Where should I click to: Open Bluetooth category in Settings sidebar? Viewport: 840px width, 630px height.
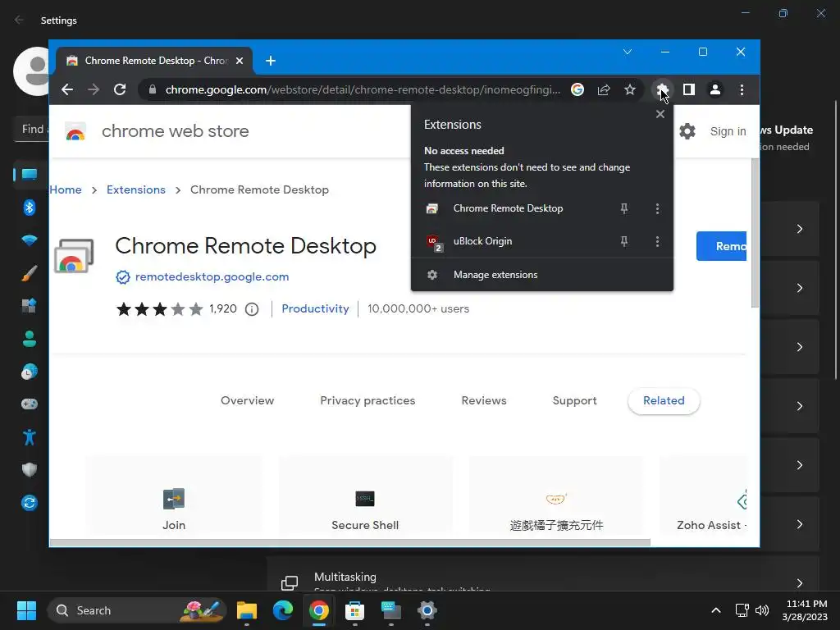pyautogui.click(x=30, y=208)
